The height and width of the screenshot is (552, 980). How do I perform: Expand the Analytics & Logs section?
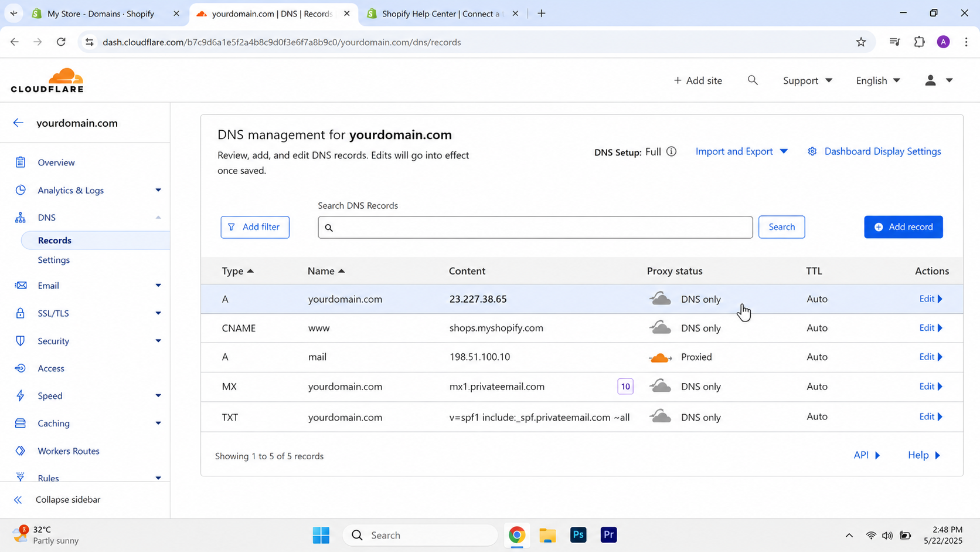tap(158, 190)
